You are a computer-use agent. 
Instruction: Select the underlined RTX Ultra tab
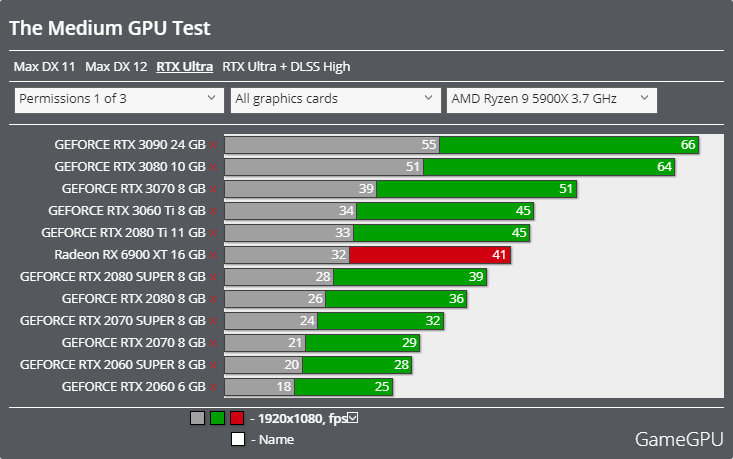tap(185, 66)
